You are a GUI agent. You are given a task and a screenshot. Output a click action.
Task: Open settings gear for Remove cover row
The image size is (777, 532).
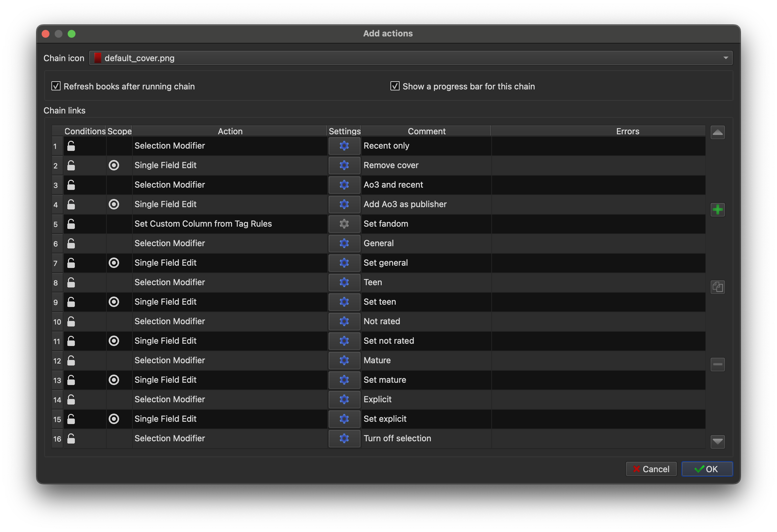[344, 165]
